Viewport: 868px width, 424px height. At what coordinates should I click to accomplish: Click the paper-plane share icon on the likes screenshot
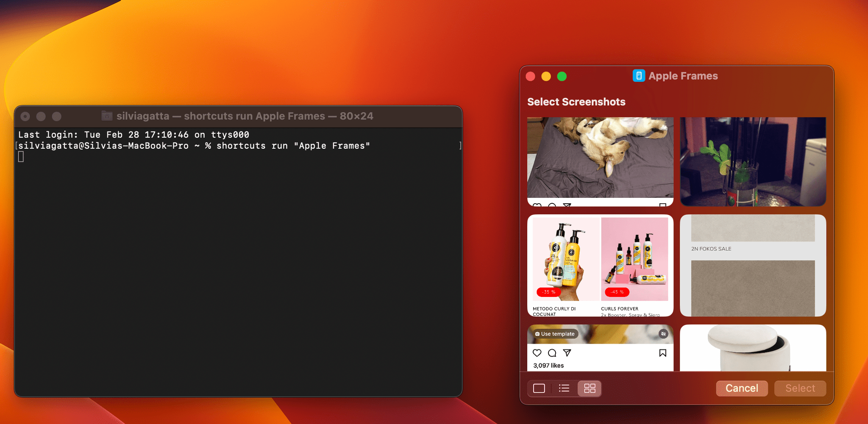coord(567,353)
